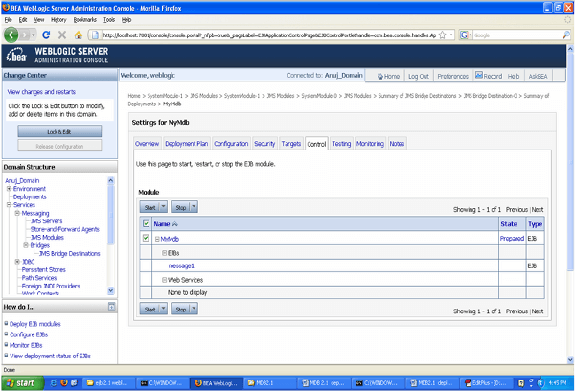Open the message1 EJB link
This screenshot has width=575, height=392.
tap(181, 265)
